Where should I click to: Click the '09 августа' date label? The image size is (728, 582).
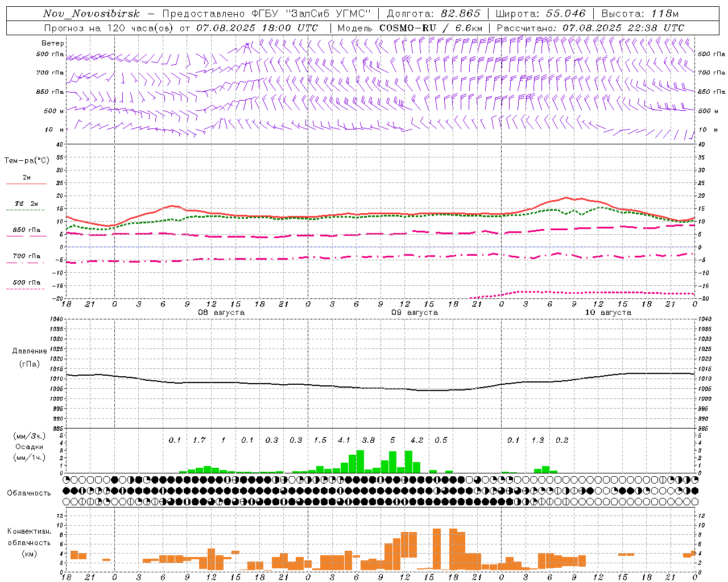[415, 313]
